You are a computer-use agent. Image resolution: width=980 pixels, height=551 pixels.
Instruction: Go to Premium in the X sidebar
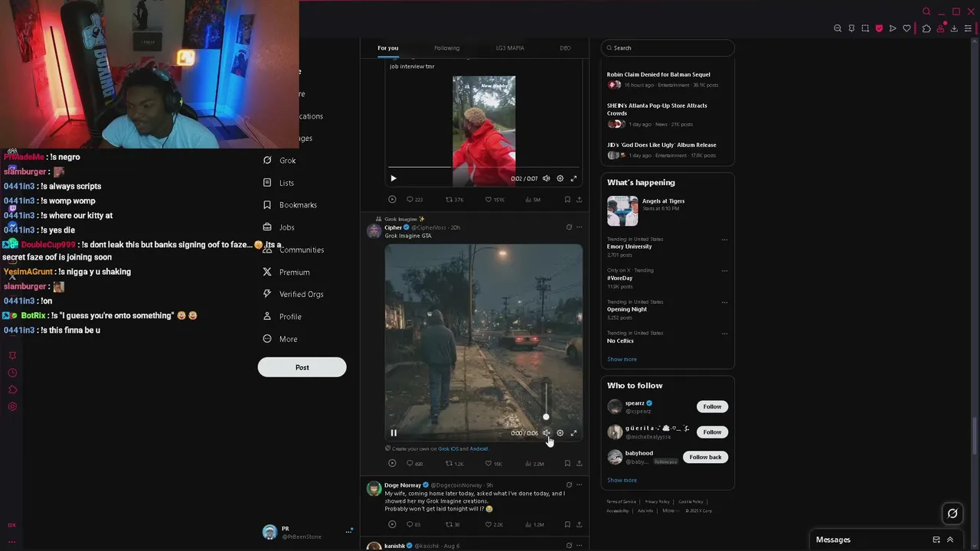click(286, 272)
